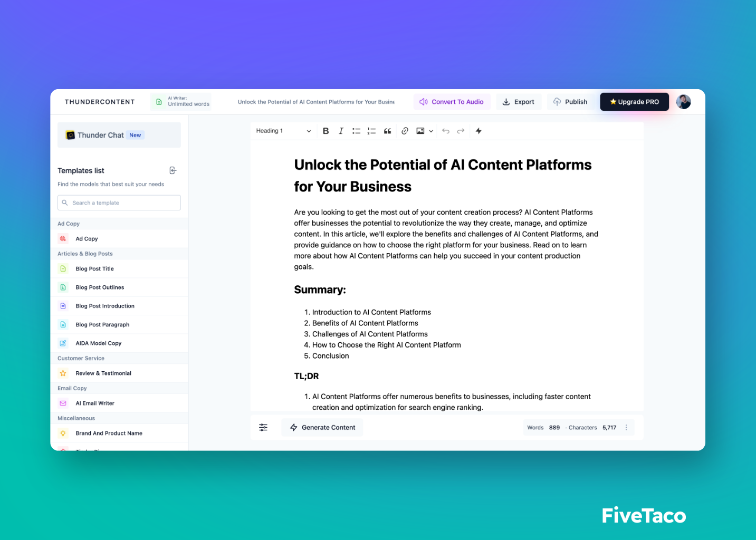Select the Review & Testimonial template
This screenshot has height=540, width=756.
point(119,373)
